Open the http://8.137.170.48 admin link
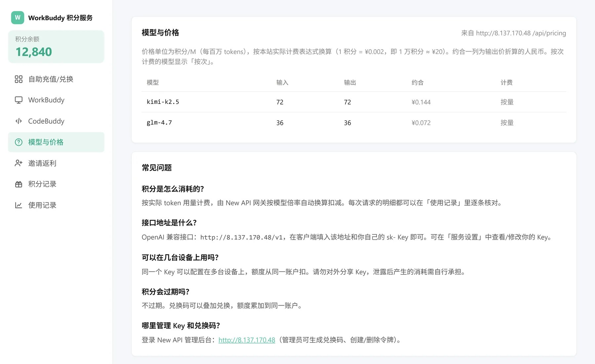This screenshot has width=595, height=364. coord(247,340)
